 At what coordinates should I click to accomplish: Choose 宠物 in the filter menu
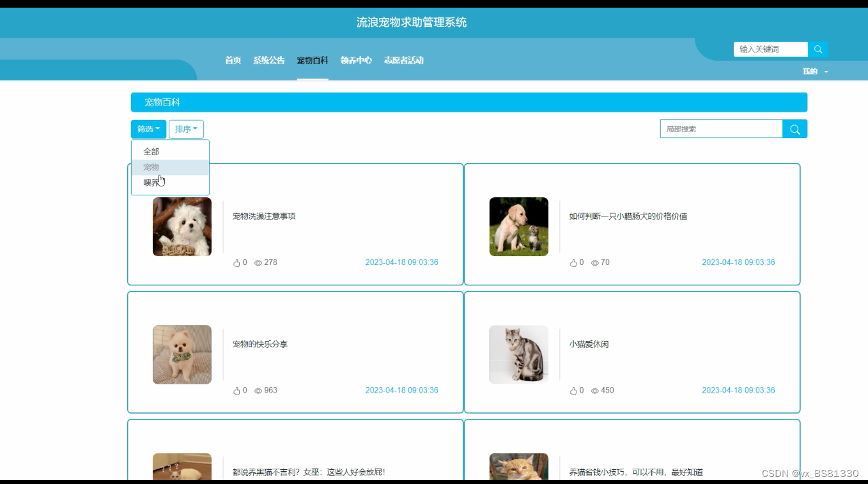(x=170, y=167)
